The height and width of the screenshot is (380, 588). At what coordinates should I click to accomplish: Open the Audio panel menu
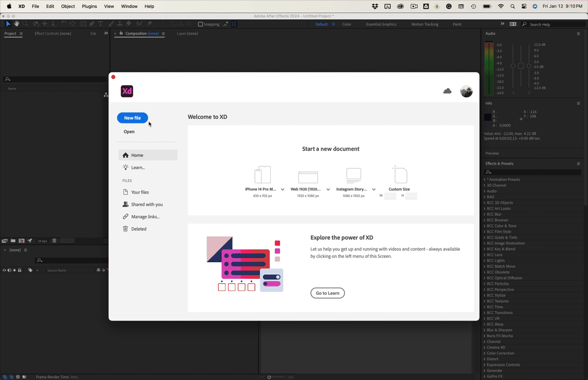pyautogui.click(x=578, y=34)
